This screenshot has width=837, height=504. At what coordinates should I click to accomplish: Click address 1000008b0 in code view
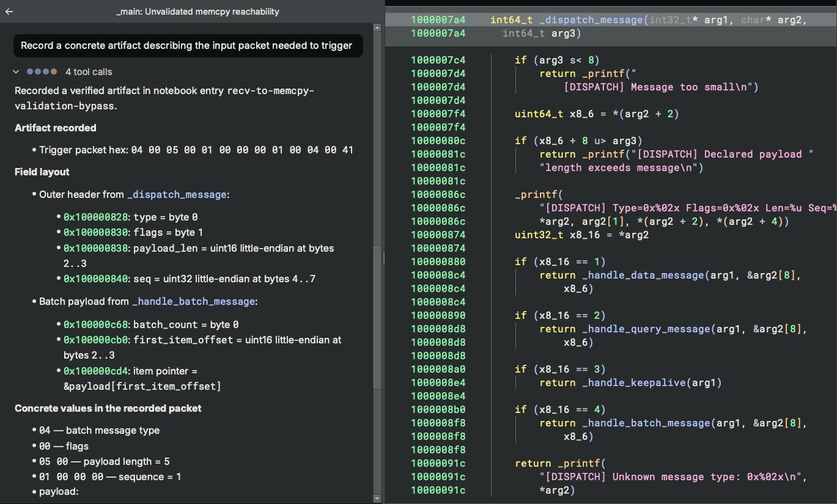pos(438,409)
